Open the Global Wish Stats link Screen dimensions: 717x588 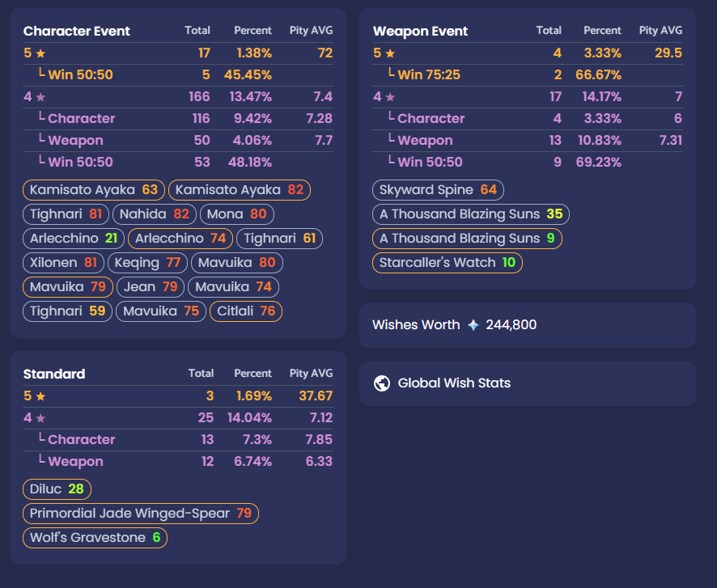point(453,383)
